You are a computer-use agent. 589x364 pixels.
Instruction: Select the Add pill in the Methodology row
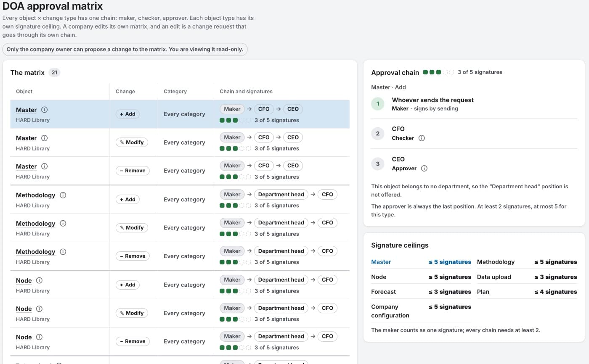127,200
